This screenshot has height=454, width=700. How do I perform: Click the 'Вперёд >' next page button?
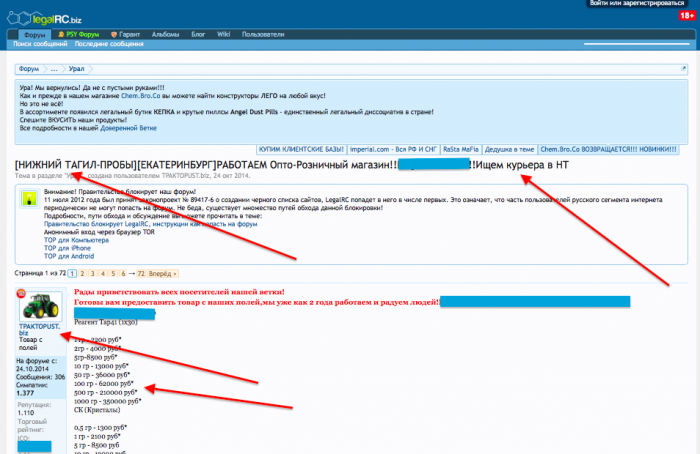[x=163, y=272]
